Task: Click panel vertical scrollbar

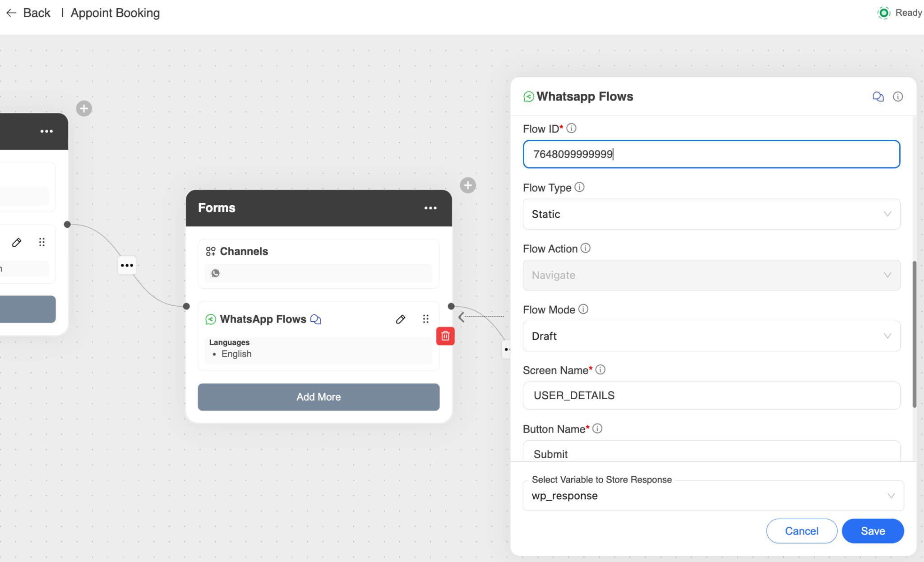Action: (x=914, y=334)
